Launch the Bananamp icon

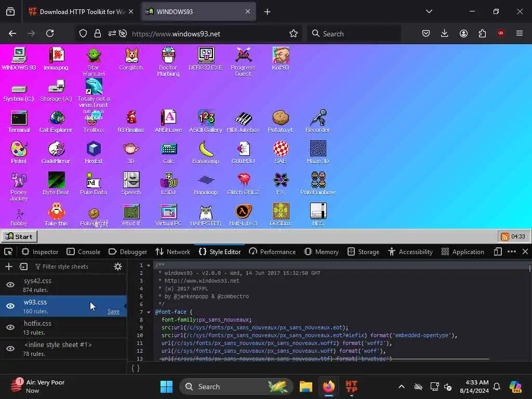click(x=206, y=152)
